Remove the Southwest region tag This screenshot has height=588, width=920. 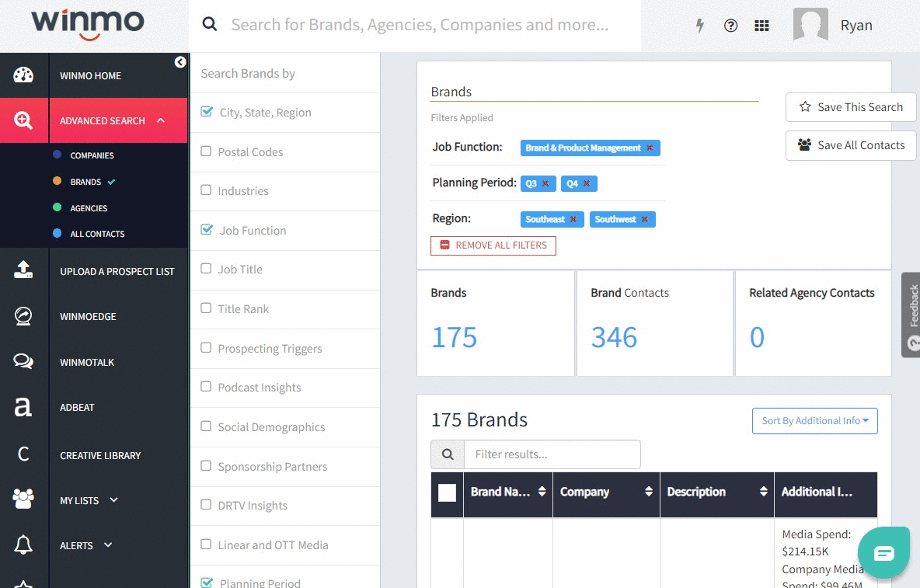pos(644,219)
